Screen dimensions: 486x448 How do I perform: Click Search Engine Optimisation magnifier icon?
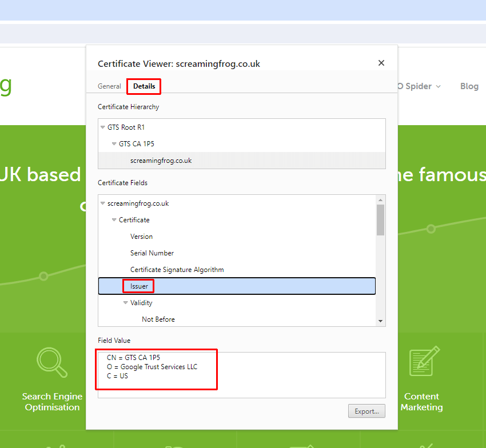(52, 362)
